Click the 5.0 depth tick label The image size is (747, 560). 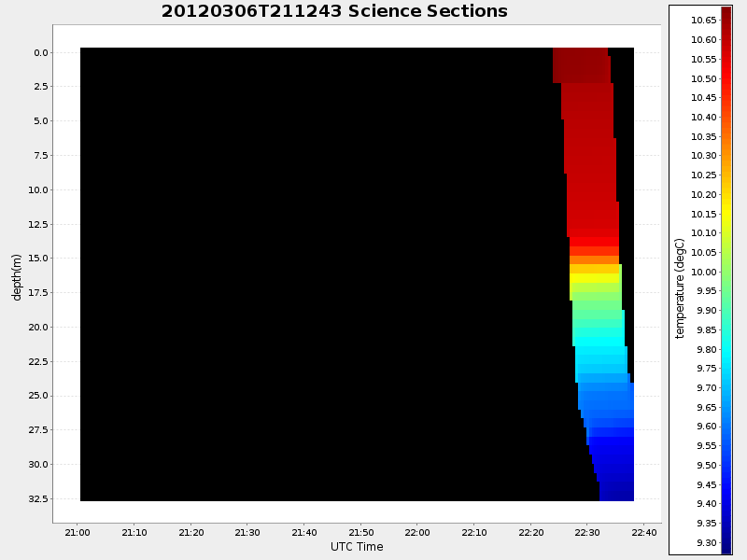[x=41, y=121]
